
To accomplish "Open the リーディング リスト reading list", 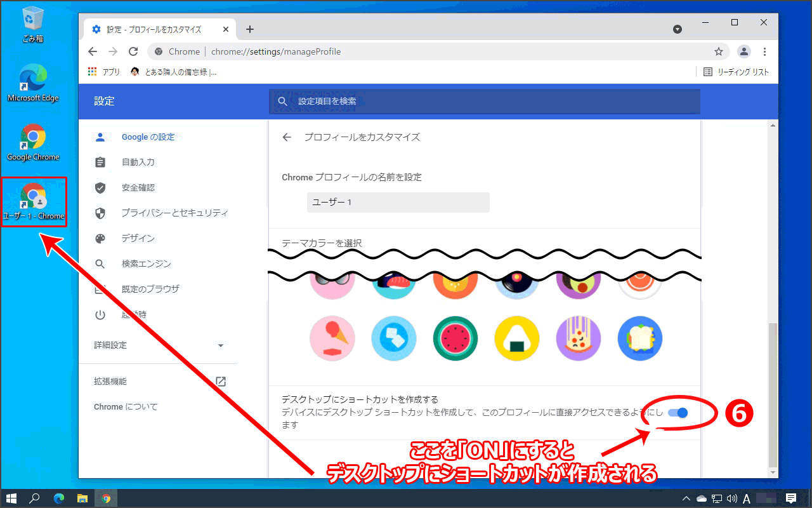I will (737, 72).
